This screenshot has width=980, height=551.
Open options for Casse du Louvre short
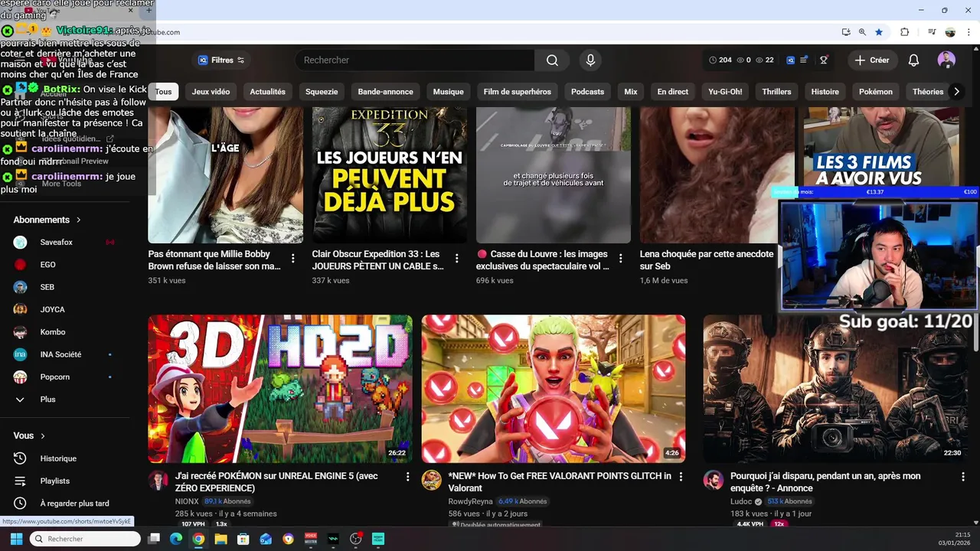click(620, 259)
